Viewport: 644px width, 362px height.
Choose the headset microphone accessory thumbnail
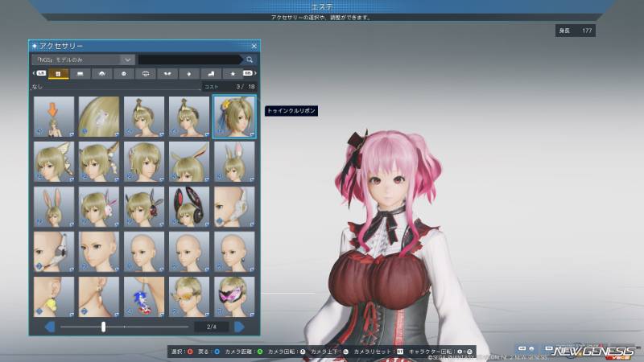[x=54, y=252]
